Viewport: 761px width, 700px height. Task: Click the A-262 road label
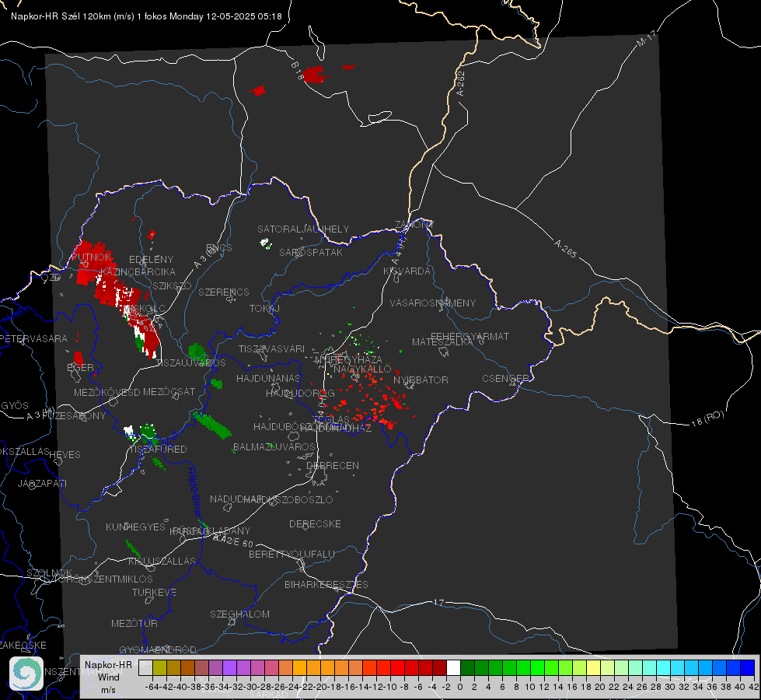461,83
